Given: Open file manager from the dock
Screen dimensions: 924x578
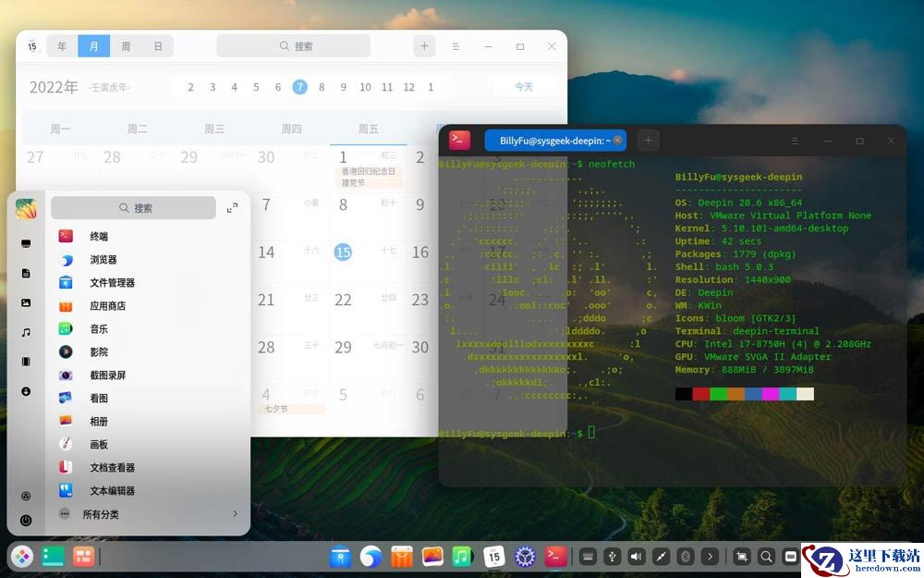Looking at the screenshot, I should [x=341, y=556].
